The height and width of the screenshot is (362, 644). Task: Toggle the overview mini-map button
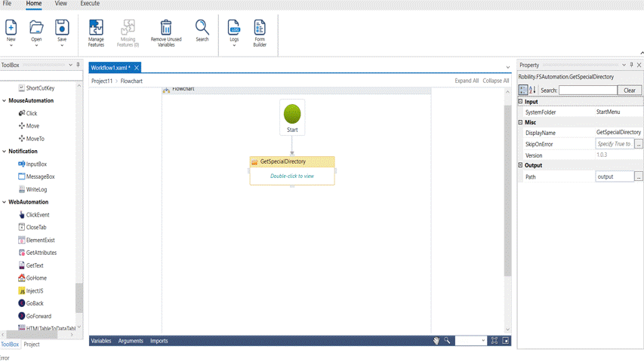[506, 341]
